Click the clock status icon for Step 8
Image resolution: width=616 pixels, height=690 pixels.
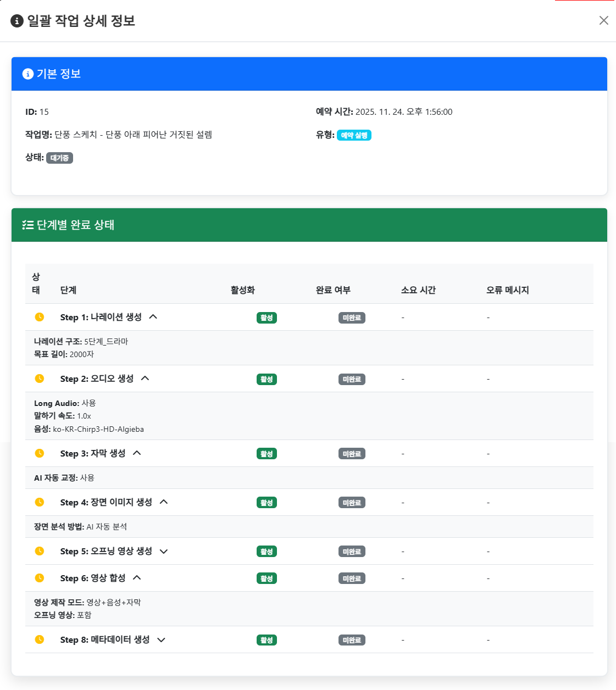point(40,639)
